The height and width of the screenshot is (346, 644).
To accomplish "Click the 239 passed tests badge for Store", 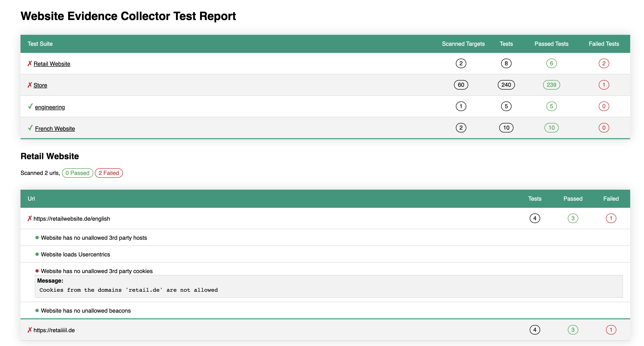I will pyautogui.click(x=551, y=85).
